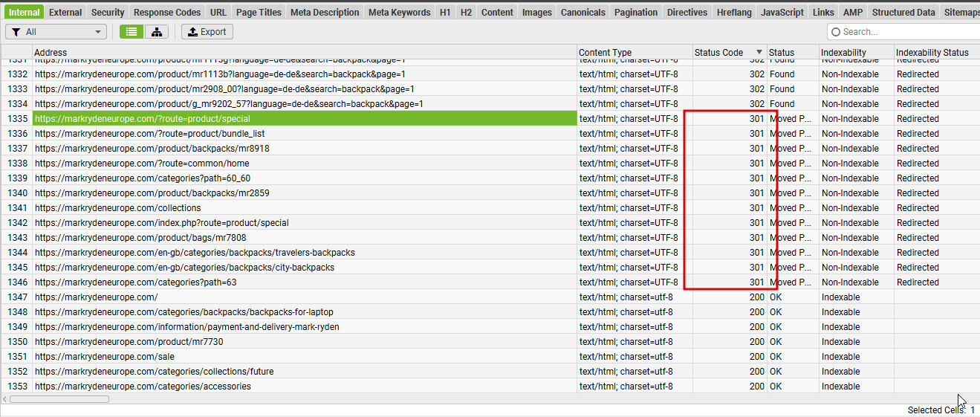Click Indexable cell in row 1353

pos(857,386)
